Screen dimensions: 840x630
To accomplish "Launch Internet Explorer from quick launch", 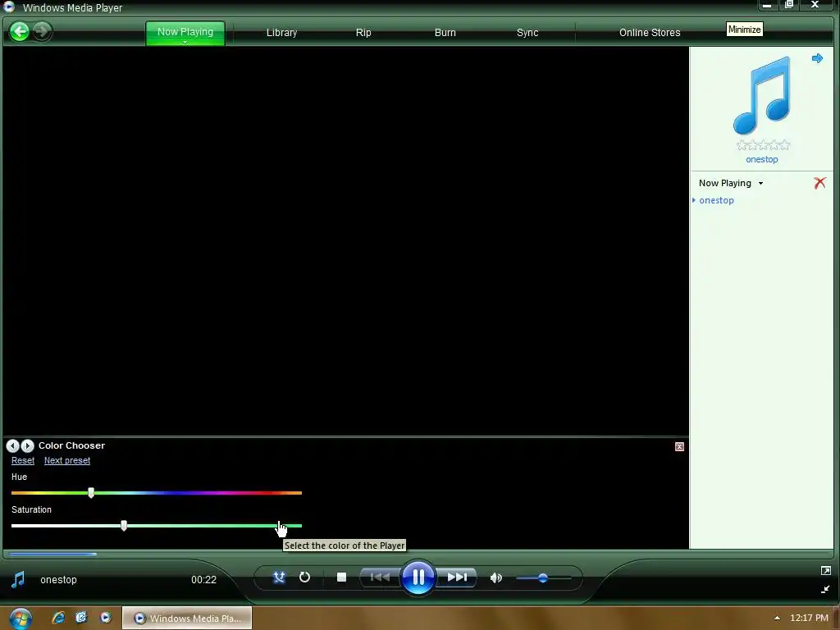I will coord(58,618).
